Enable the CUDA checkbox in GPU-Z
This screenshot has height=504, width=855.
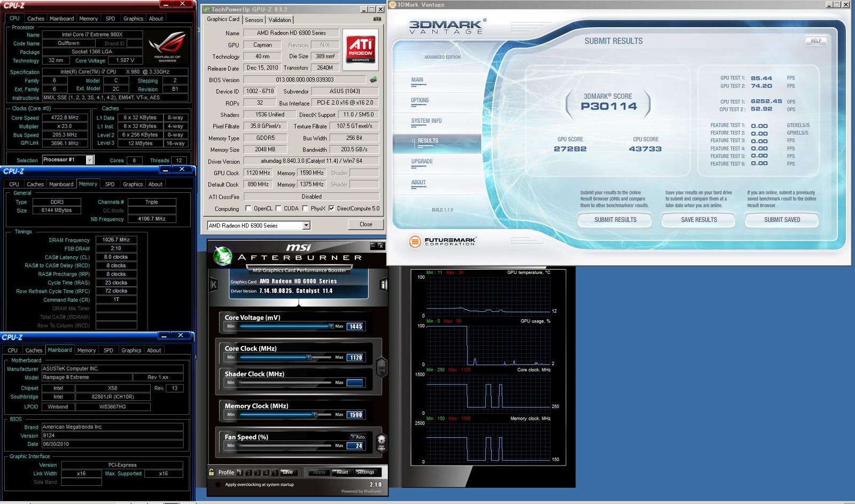click(279, 209)
